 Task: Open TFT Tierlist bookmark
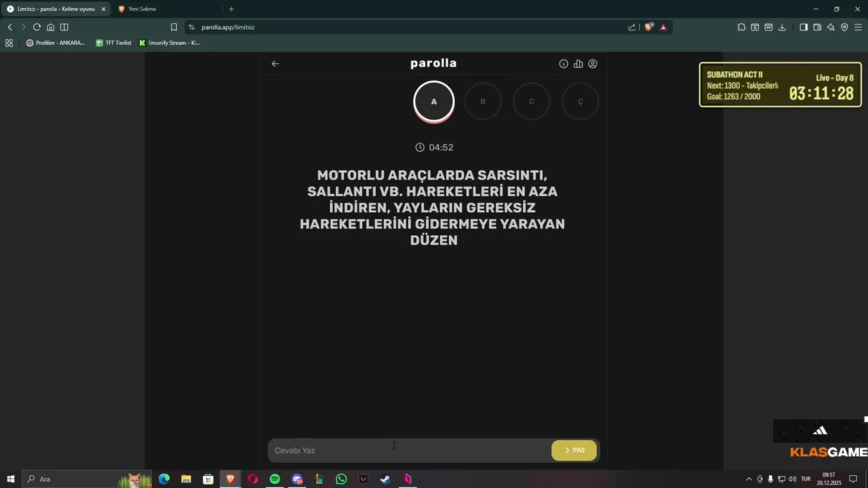click(x=113, y=43)
